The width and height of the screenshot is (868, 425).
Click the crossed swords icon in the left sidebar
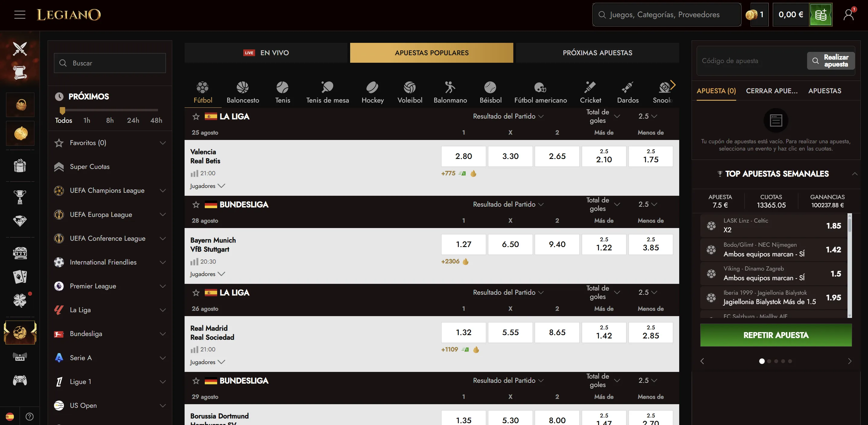pos(20,49)
